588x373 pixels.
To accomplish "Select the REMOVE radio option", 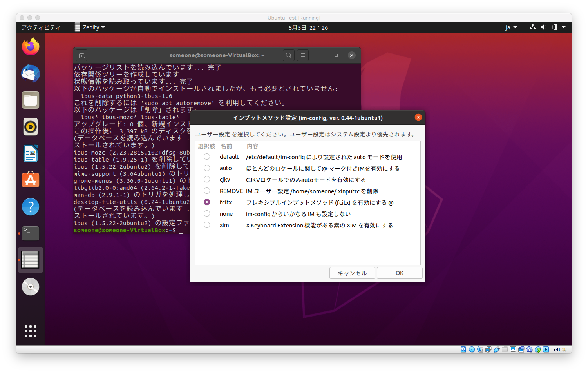I will click(x=207, y=191).
